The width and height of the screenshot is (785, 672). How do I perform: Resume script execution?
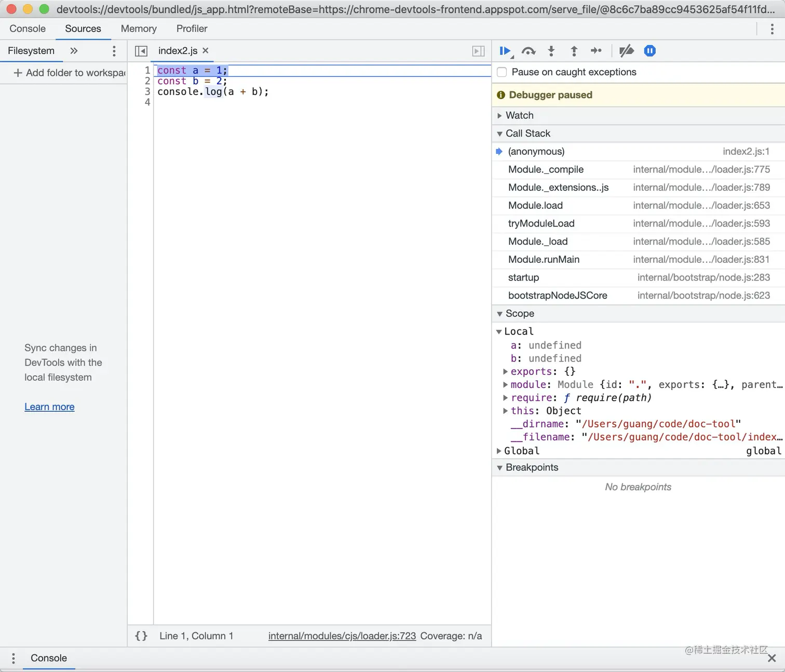(x=505, y=51)
